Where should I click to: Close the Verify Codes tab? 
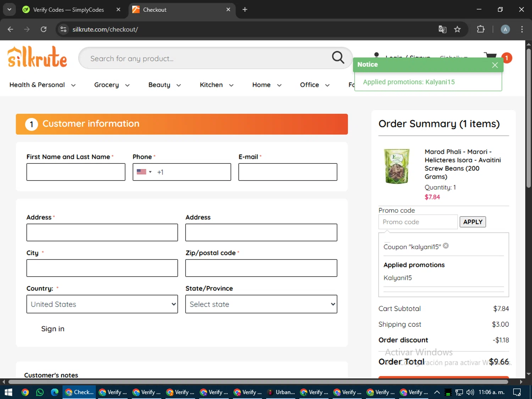(118, 10)
